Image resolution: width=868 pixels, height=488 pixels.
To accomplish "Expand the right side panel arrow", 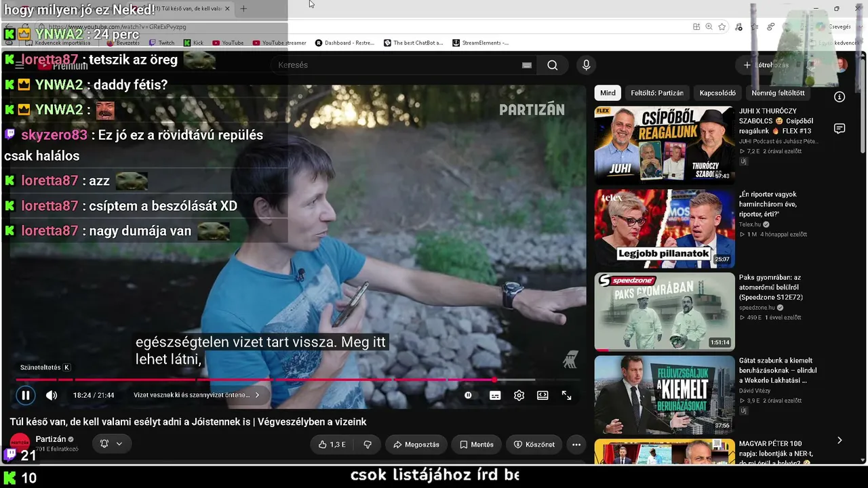I will [x=840, y=441].
